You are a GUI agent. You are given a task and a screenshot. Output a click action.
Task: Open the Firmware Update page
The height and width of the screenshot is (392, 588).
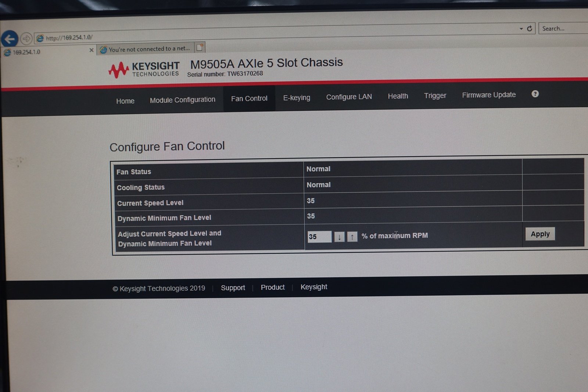click(489, 95)
